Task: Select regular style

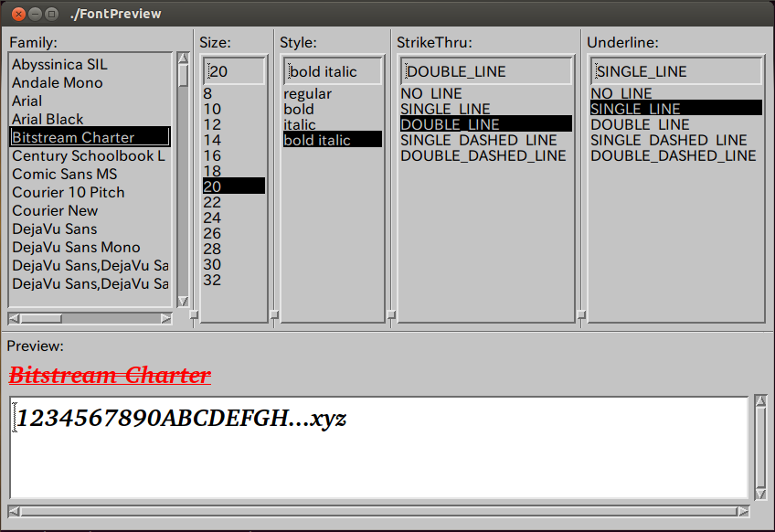Action: [333, 93]
